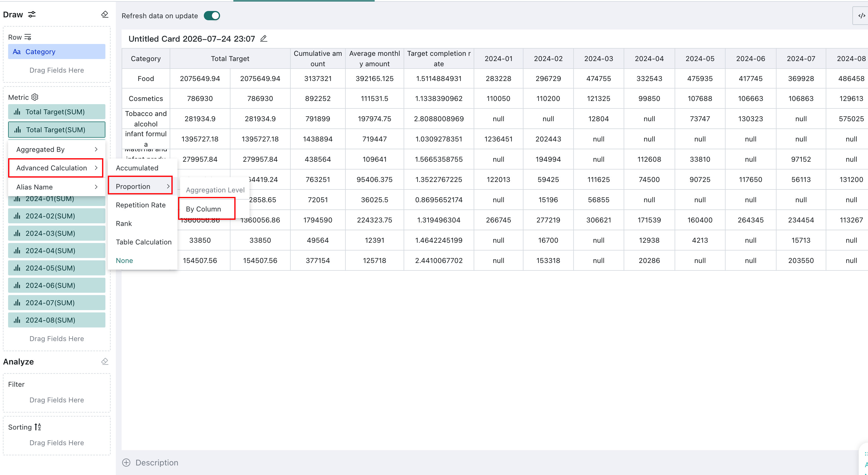This screenshot has height=475, width=868.
Task: Click cell value 224323.75
Action: tap(374, 220)
